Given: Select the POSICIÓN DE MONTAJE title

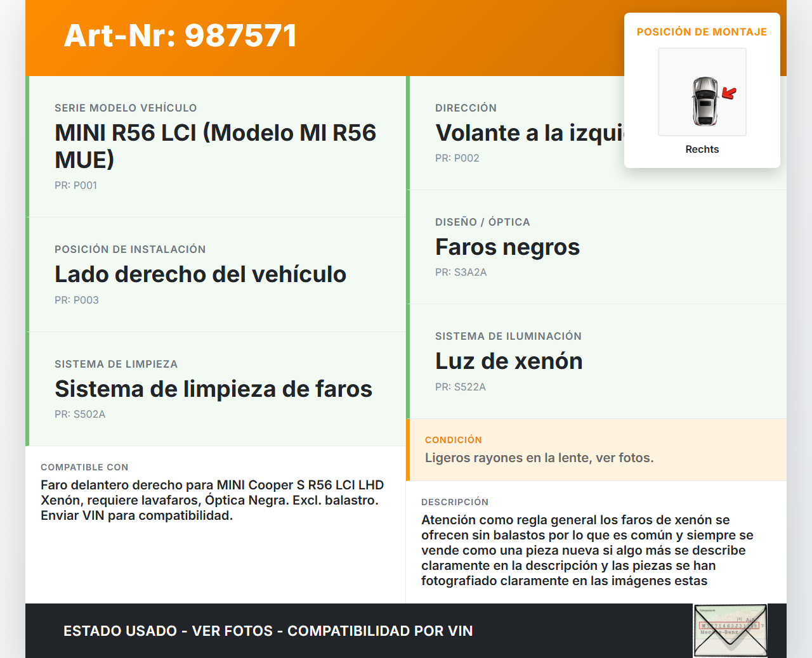Looking at the screenshot, I should pos(702,32).
